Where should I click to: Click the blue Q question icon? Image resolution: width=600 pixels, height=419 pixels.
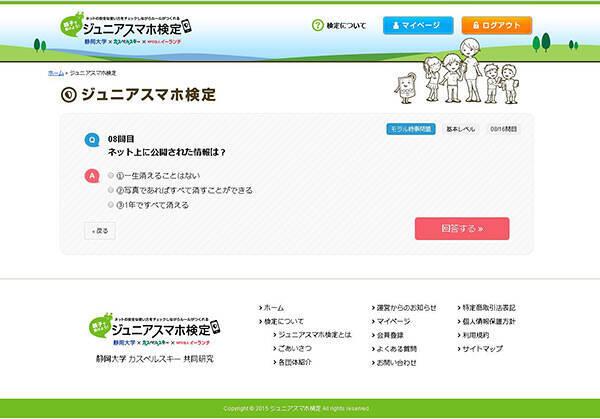tap(93, 141)
